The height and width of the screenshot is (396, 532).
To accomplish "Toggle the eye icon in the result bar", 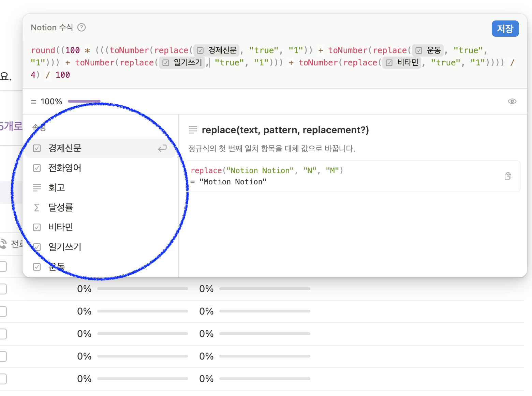I will click(512, 101).
